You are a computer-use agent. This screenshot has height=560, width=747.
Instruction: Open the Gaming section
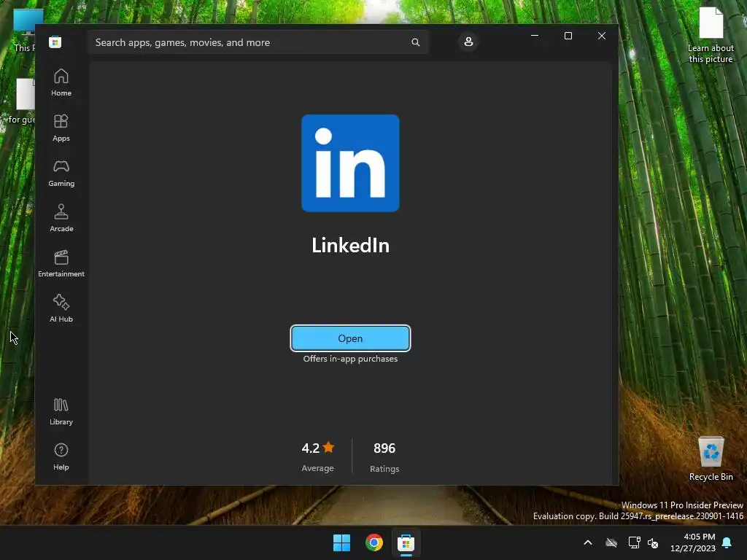[61, 174]
